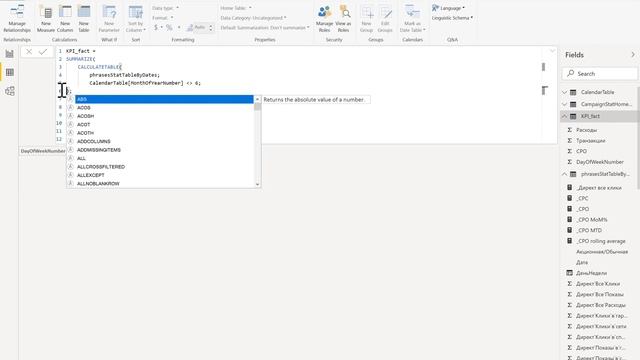Open Home Table dropdown

point(236,8)
